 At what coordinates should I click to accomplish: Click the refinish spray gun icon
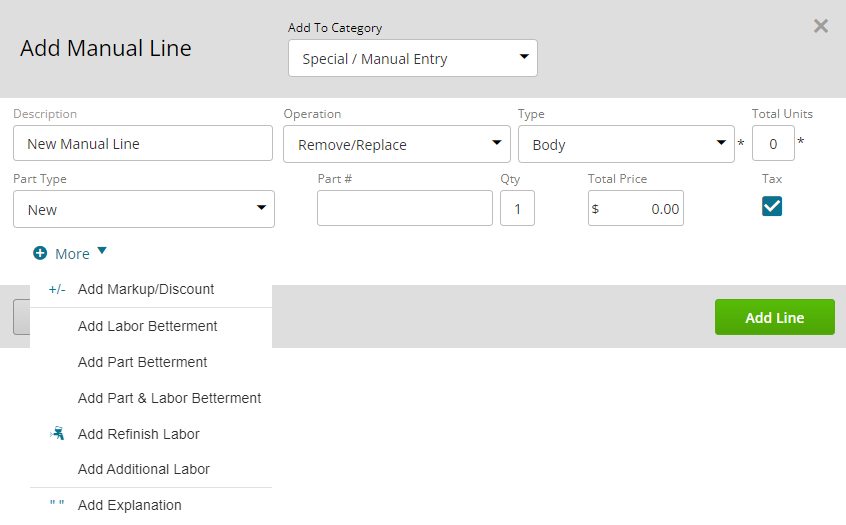[57, 433]
